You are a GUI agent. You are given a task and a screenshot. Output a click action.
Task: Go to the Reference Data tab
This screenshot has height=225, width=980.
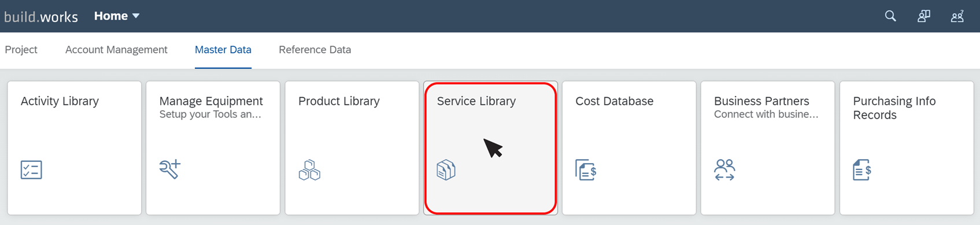(315, 50)
